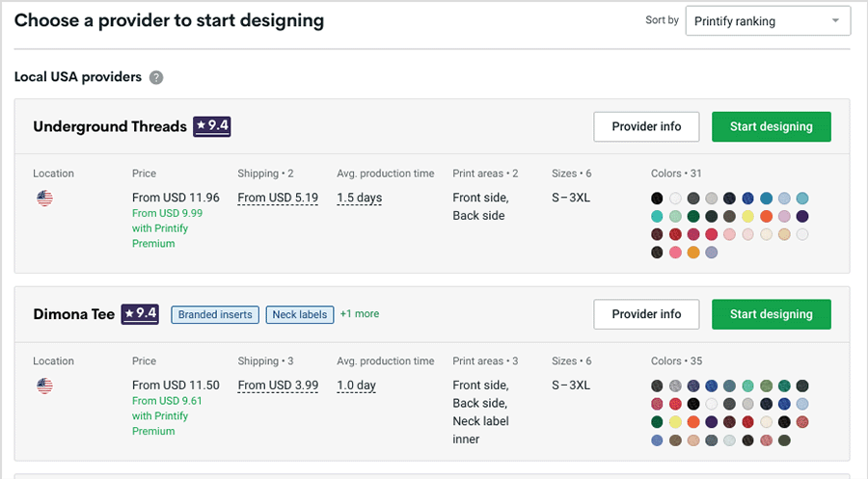The image size is (868, 479).
Task: Start designing with Underground Threads
Action: click(x=772, y=126)
